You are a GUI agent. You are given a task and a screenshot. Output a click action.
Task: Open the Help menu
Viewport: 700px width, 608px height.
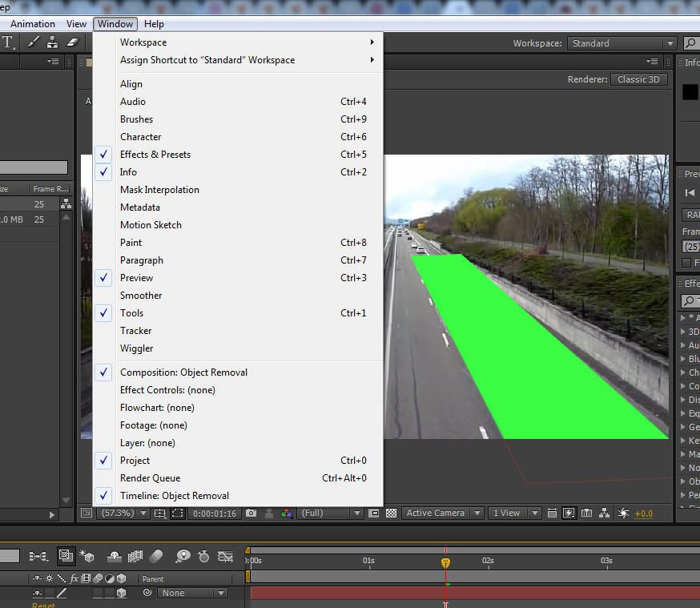click(x=154, y=24)
